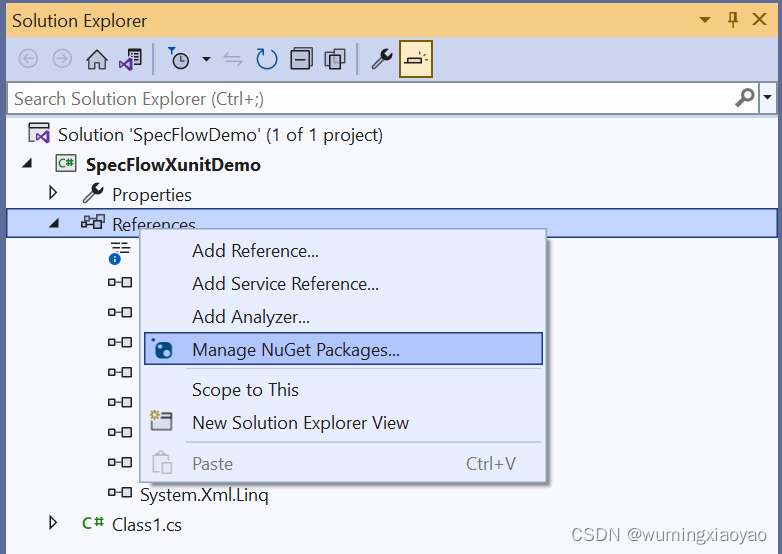782x554 pixels.
Task: Close the Solution Explorer panel
Action: click(760, 19)
